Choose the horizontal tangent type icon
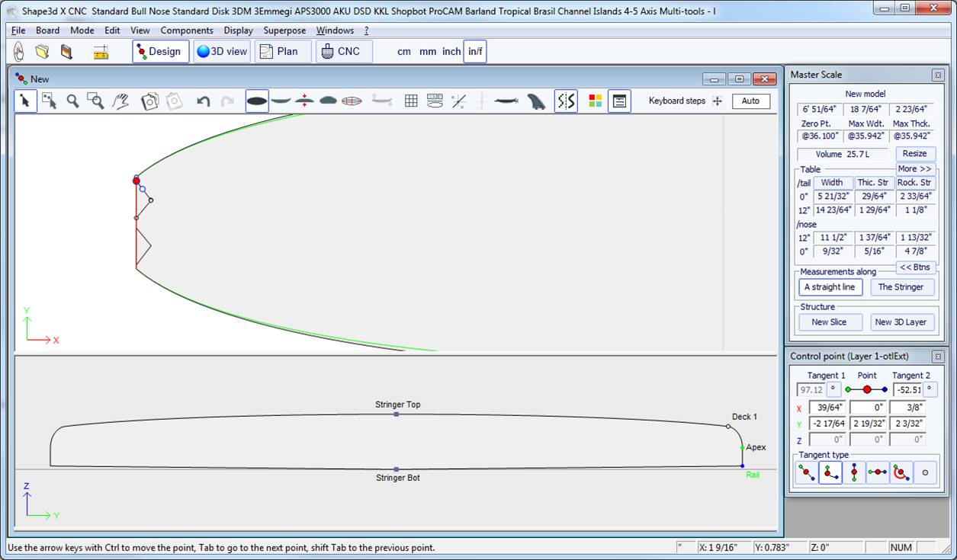957x560 pixels. pos(877,472)
